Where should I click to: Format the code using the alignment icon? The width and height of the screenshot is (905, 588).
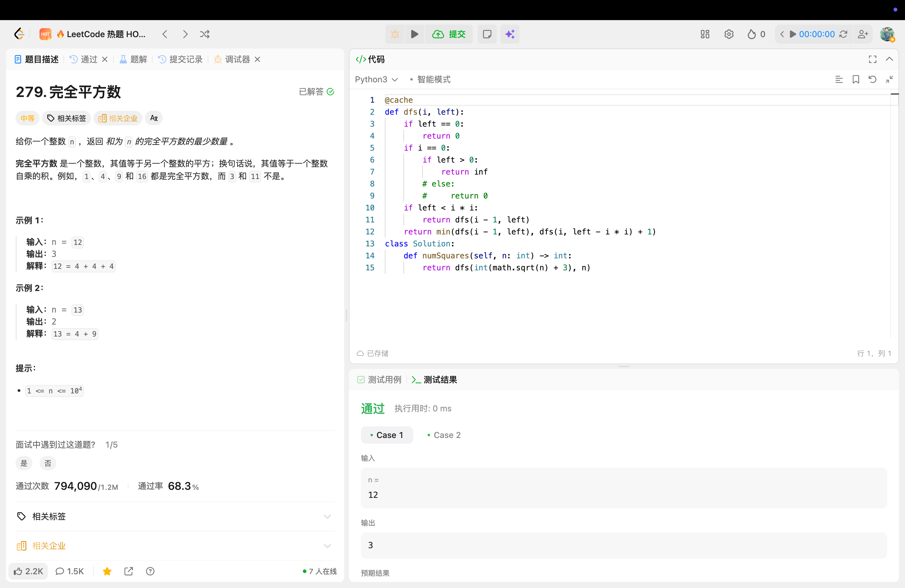coord(839,79)
